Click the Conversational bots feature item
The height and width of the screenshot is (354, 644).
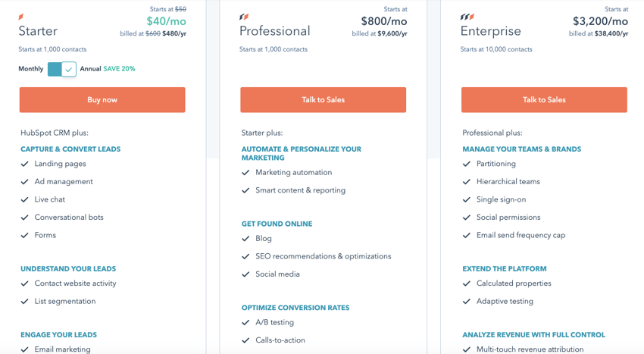point(69,217)
